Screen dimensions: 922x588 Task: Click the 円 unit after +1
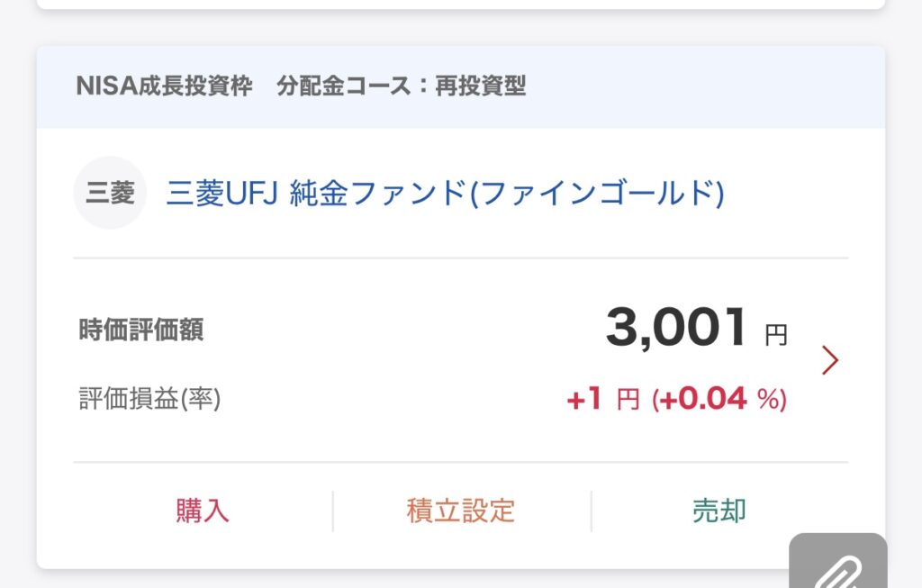(628, 400)
